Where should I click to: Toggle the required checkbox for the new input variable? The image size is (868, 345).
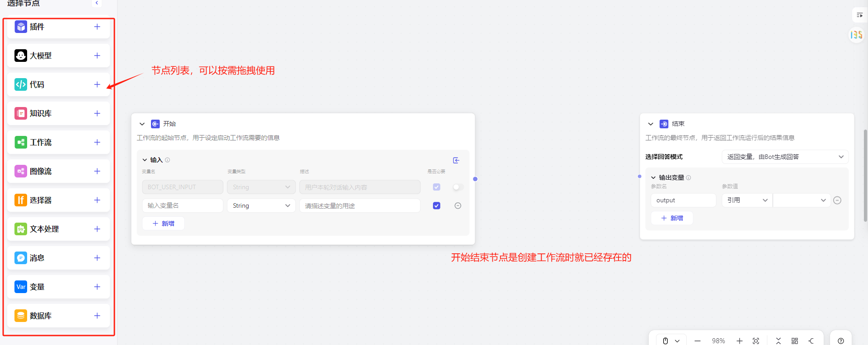pyautogui.click(x=436, y=205)
